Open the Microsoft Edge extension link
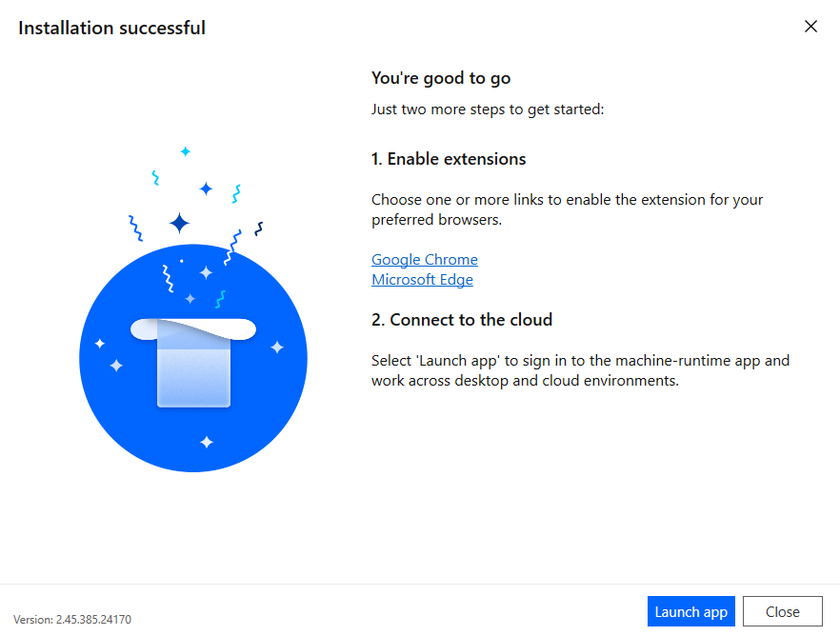Screen dimensions: 840x636 click(x=422, y=279)
